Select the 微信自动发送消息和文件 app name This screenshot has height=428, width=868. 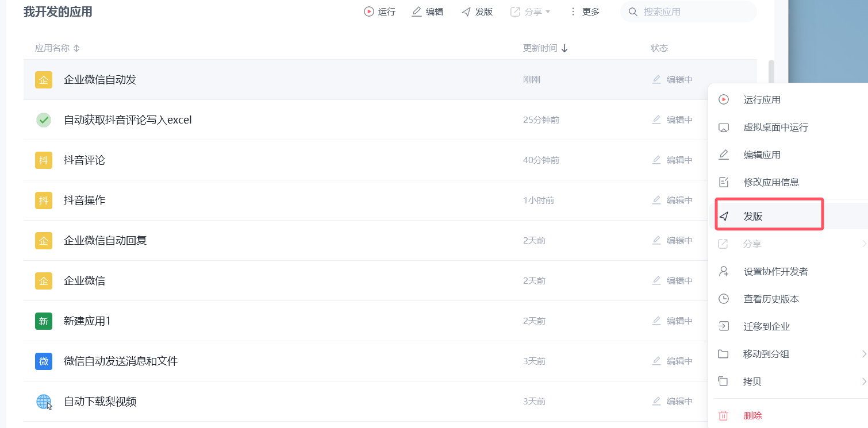pos(121,361)
